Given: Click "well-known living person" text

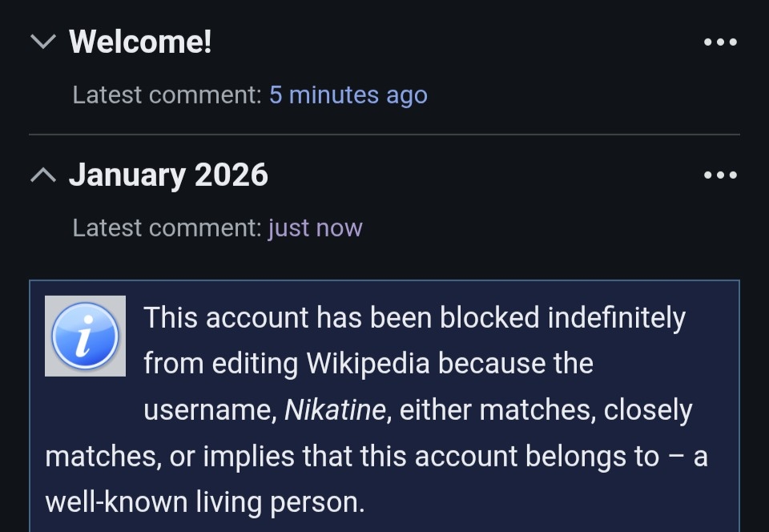Looking at the screenshot, I should [204, 502].
